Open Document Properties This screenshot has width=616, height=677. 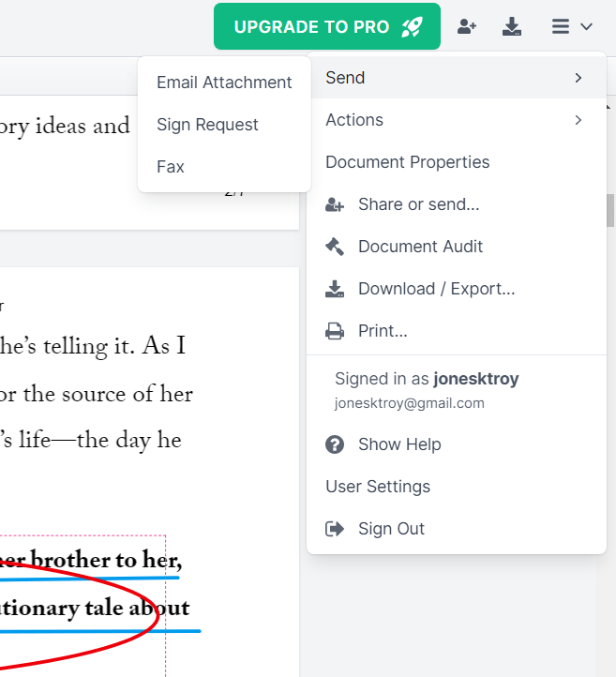[457, 162]
